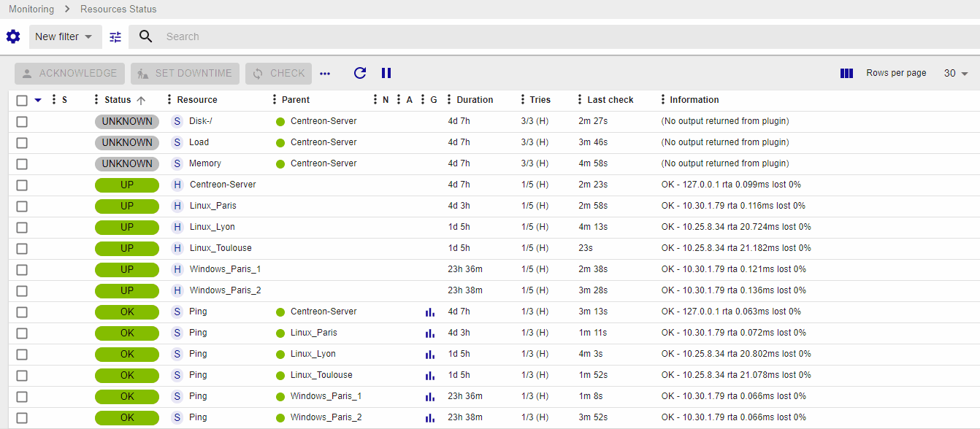This screenshot has width=980, height=429.
Task: Click the UNKNOWN status badge for Memory
Action: 127,163
